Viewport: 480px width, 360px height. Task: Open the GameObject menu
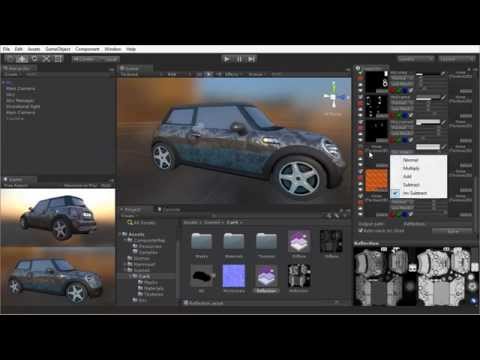(58, 49)
